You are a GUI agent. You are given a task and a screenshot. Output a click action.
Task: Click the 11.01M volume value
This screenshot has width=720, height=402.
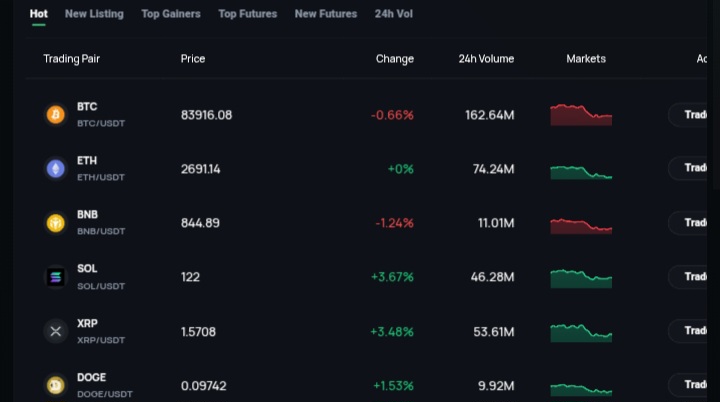(x=496, y=223)
